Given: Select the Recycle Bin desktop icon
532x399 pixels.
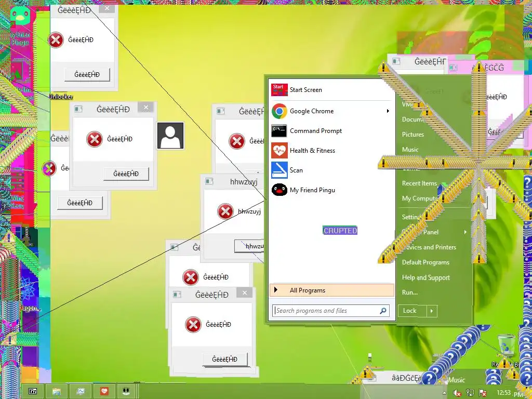Looking at the screenshot, I should coord(506,350).
